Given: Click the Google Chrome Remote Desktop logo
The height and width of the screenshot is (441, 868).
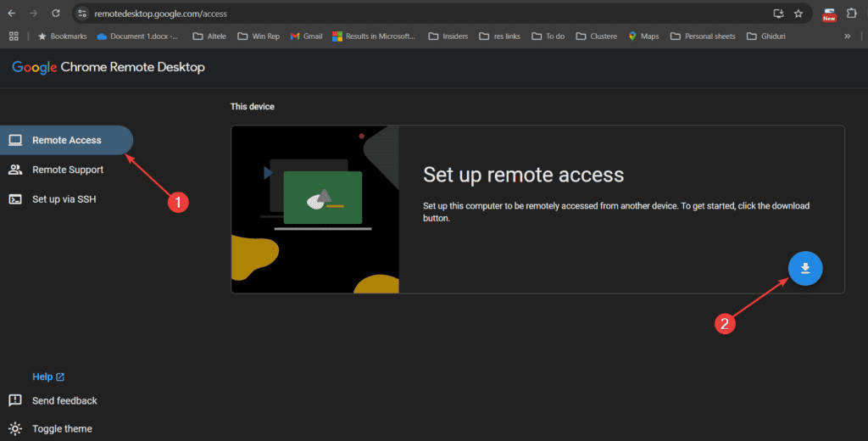Looking at the screenshot, I should pos(108,67).
